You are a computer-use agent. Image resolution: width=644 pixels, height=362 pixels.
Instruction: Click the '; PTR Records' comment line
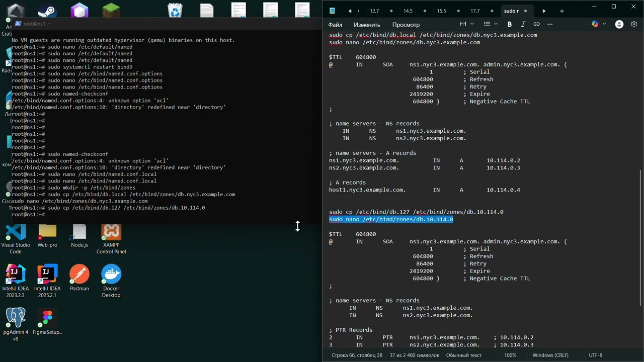(351, 330)
